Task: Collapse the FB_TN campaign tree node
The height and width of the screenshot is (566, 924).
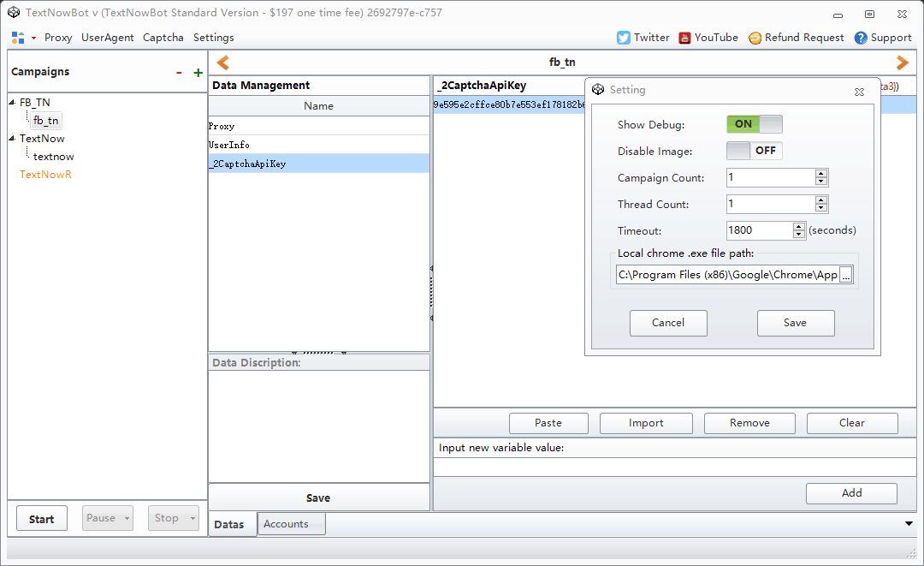Action: click(12, 103)
